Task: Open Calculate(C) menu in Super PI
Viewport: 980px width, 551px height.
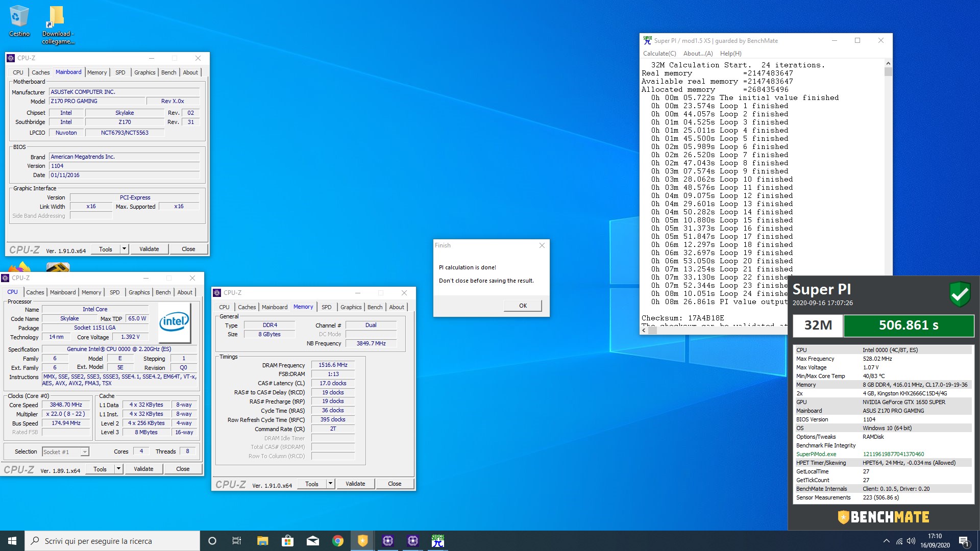Action: click(x=659, y=54)
